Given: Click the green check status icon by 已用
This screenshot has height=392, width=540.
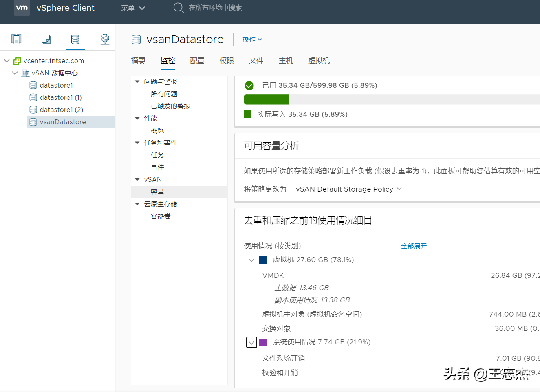Looking at the screenshot, I should click(x=249, y=86).
